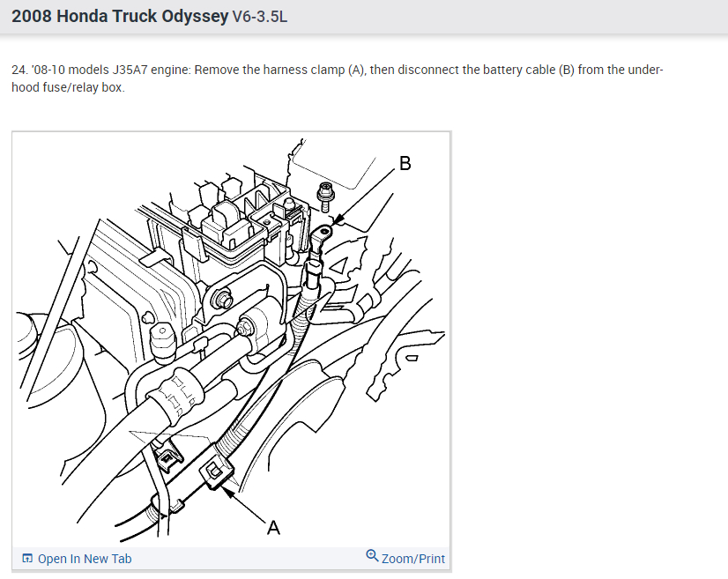This screenshot has width=728, height=579.
Task: Click the 2008 Honda Truck Odyssey heading
Action: tap(120, 16)
